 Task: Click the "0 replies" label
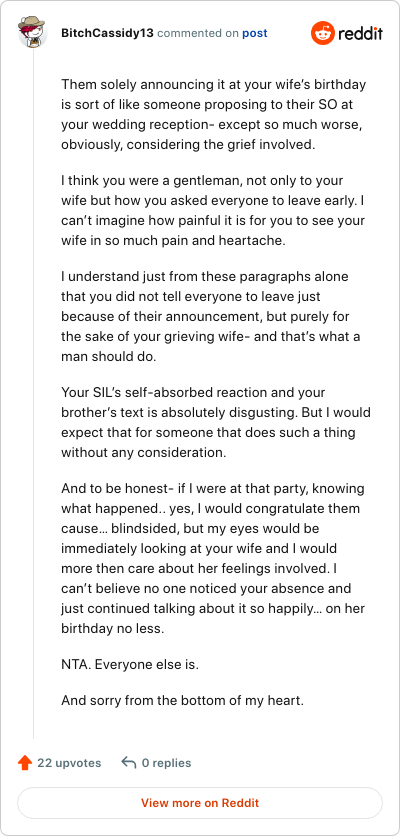tap(166, 763)
